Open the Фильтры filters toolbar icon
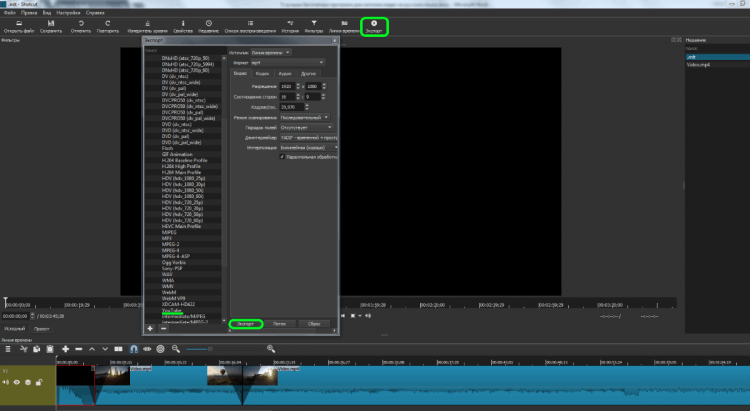 [314, 26]
